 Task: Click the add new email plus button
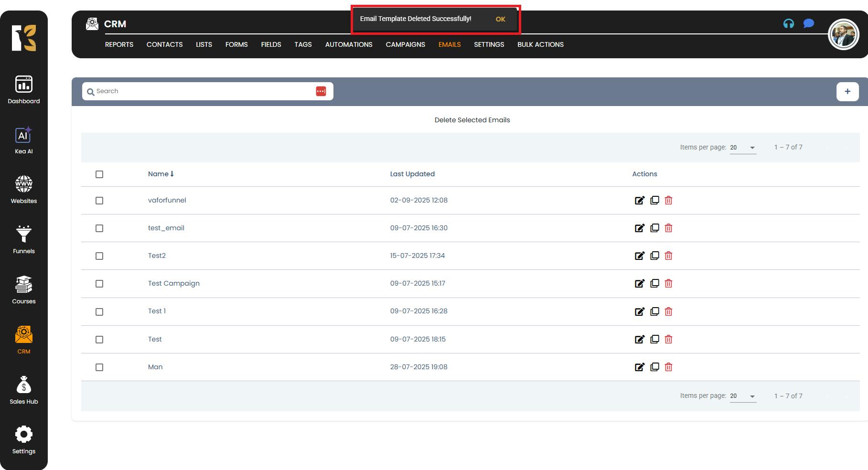[847, 92]
